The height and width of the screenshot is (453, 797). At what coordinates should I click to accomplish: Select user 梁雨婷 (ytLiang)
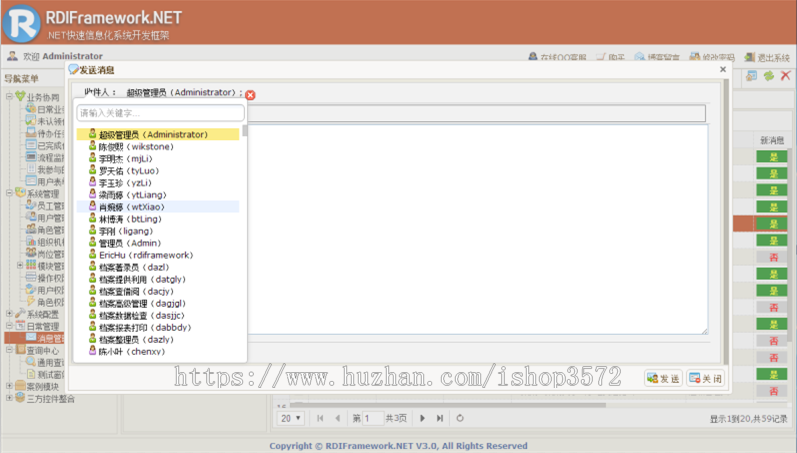(x=158, y=195)
